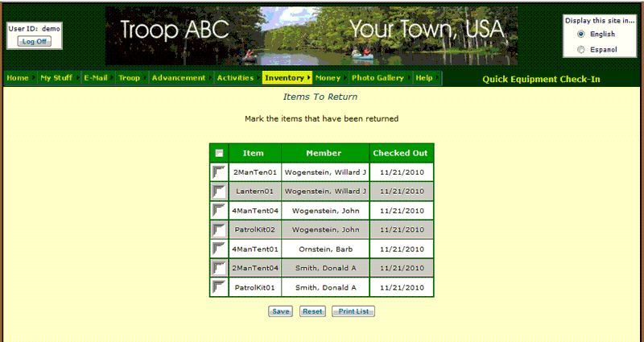Screen dimensions: 644x342
Task: Click the User ID demo label
Action: 34,29
